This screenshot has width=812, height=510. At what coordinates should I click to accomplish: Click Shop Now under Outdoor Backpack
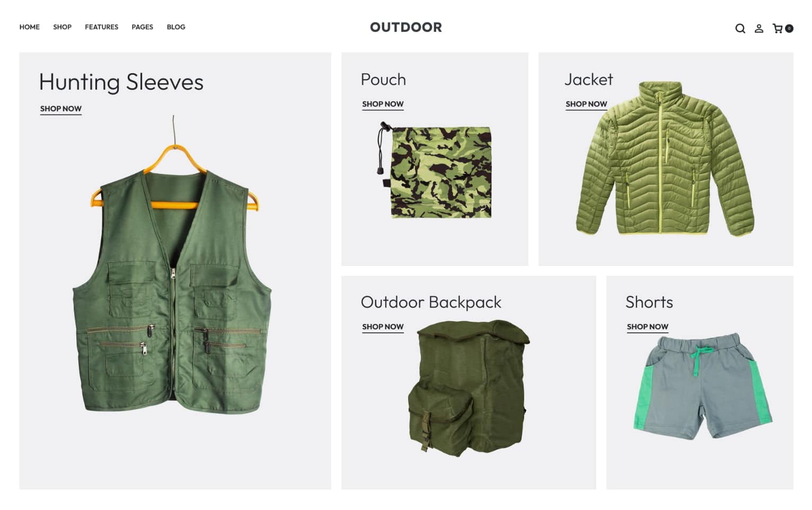tap(383, 327)
